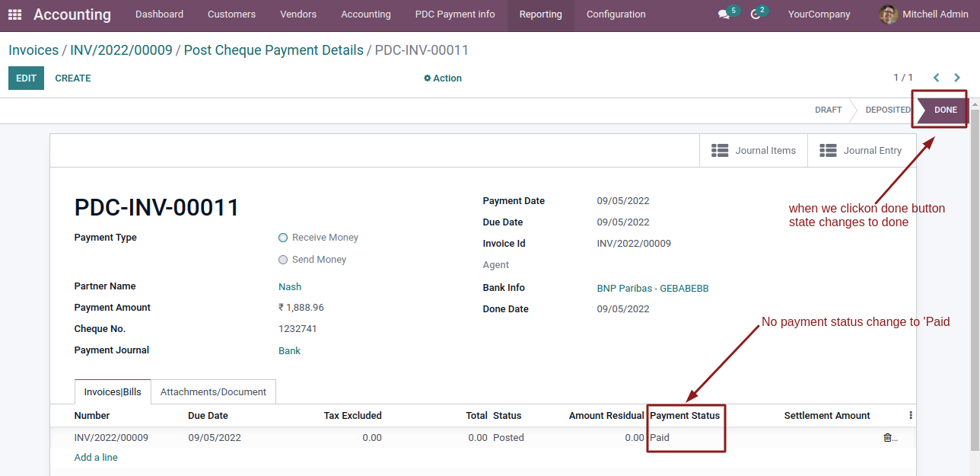Click Done Date value 09/05/2022
980x476 pixels.
coord(623,309)
